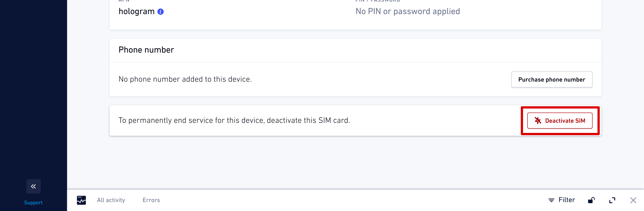Click the red crossed-out Deactivate SIM icon
The width and height of the screenshot is (644, 211).
(538, 121)
